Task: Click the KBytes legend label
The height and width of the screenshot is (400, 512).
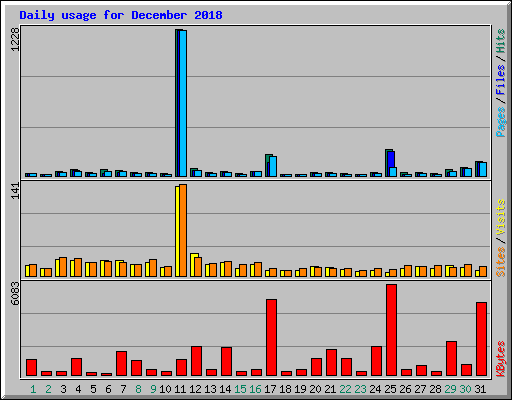Action: (x=500, y=359)
